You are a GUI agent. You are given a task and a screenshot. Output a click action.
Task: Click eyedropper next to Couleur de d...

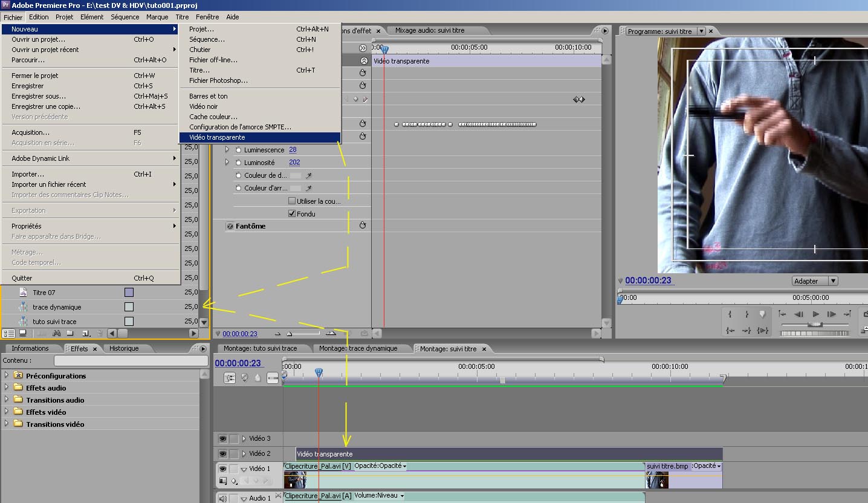point(308,175)
